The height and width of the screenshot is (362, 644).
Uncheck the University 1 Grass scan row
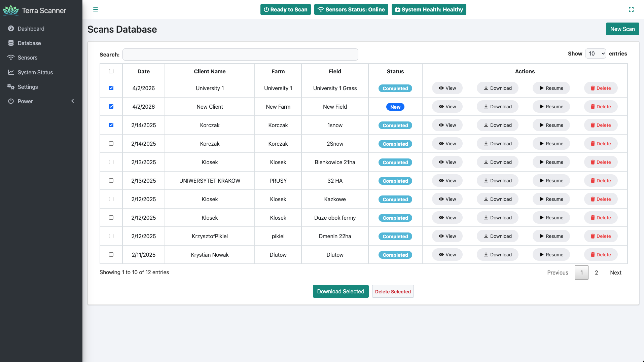tap(111, 88)
